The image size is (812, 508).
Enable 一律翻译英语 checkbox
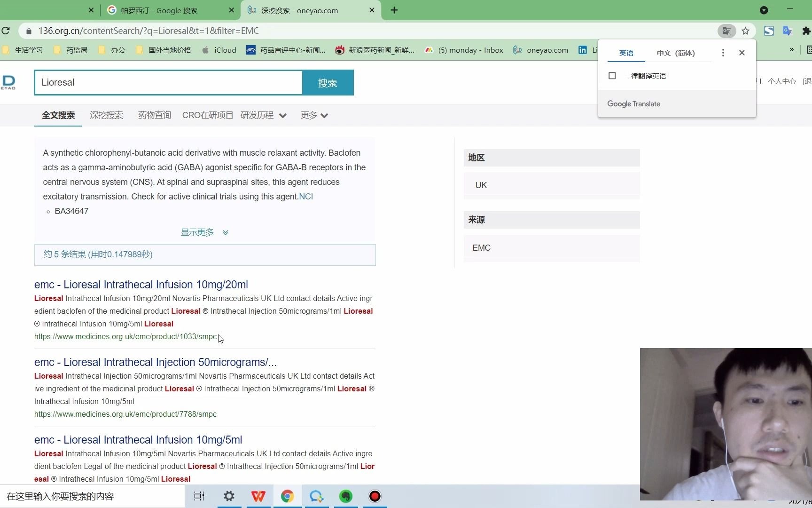(612, 76)
